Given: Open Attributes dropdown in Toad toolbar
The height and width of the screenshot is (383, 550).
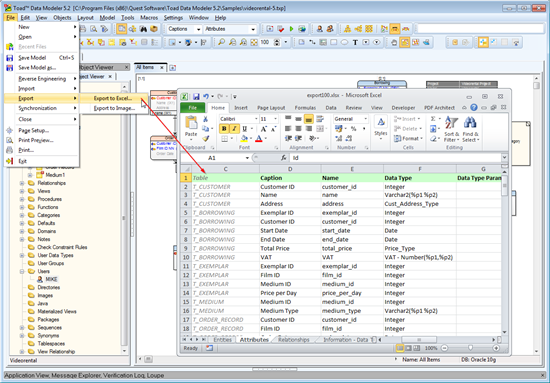Looking at the screenshot, I should click(x=253, y=29).
